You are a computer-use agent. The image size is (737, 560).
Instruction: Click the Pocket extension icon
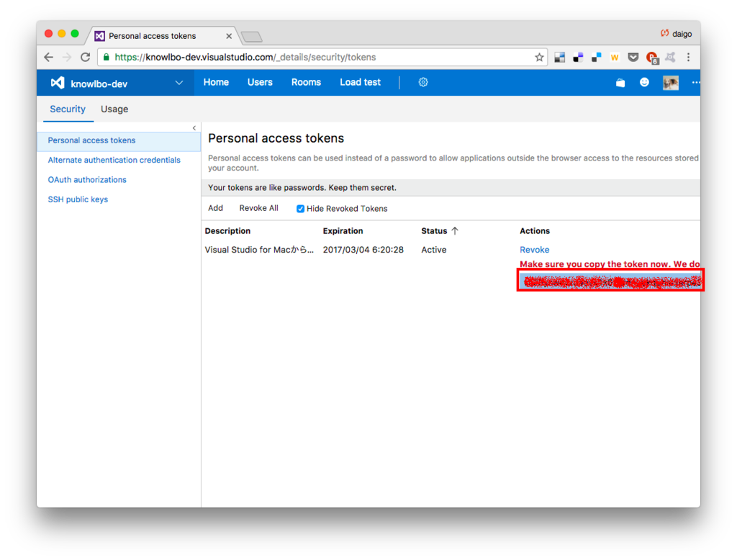(633, 58)
